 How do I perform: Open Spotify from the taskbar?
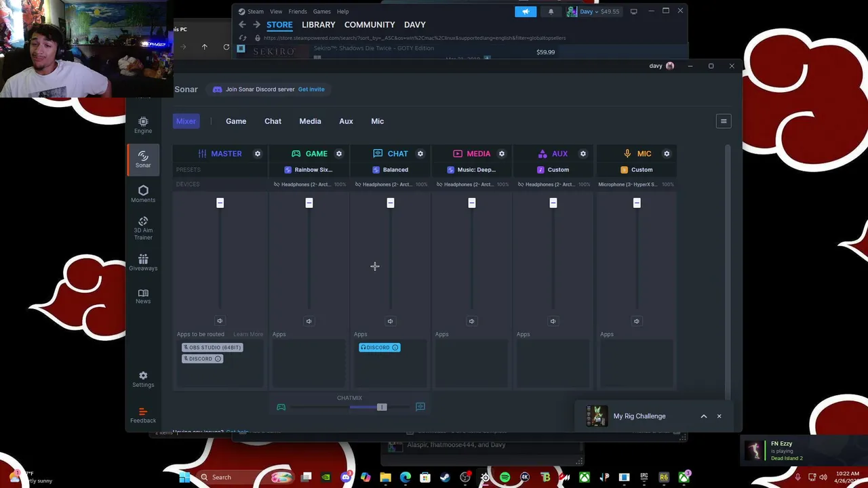tap(505, 477)
